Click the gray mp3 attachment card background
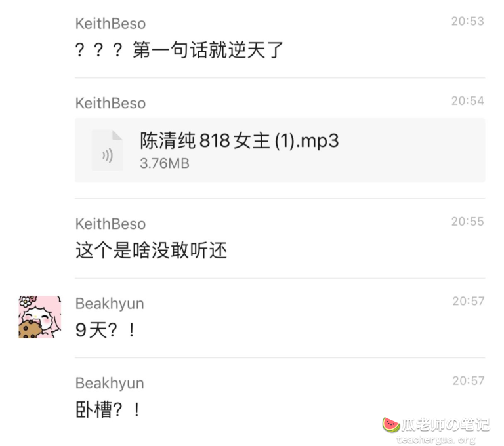Screen dimensions: 504x446 tap(280, 150)
